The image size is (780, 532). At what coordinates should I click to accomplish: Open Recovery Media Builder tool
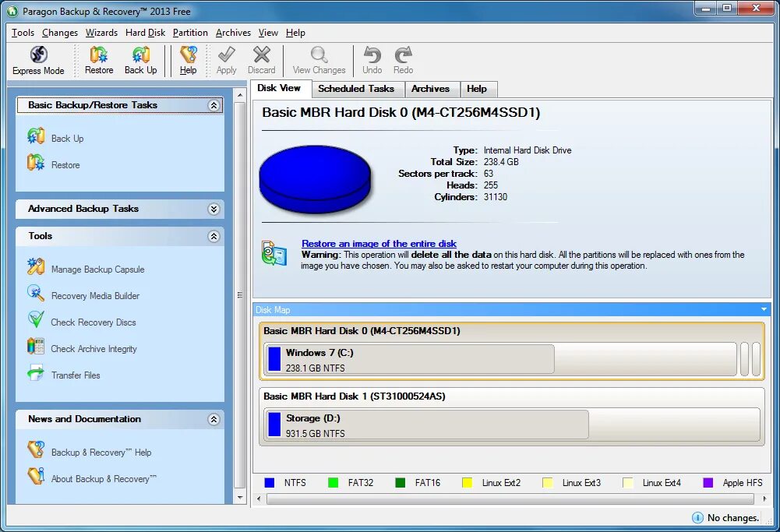83,295
